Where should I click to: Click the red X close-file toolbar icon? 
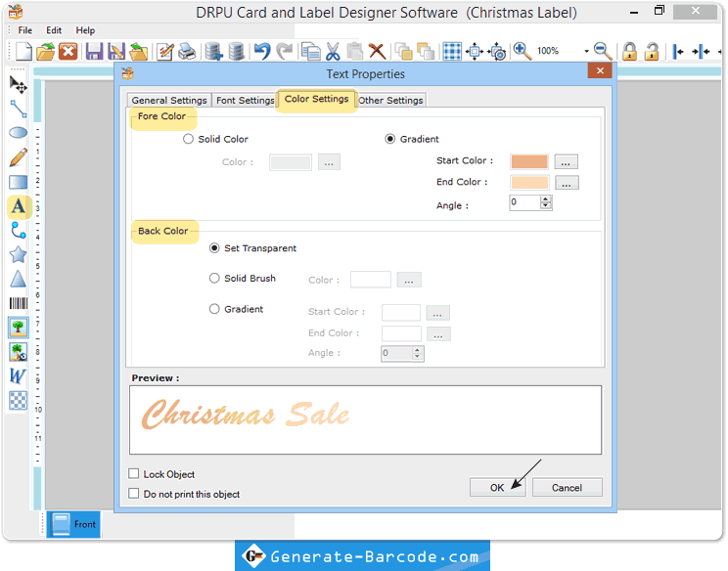[68, 51]
